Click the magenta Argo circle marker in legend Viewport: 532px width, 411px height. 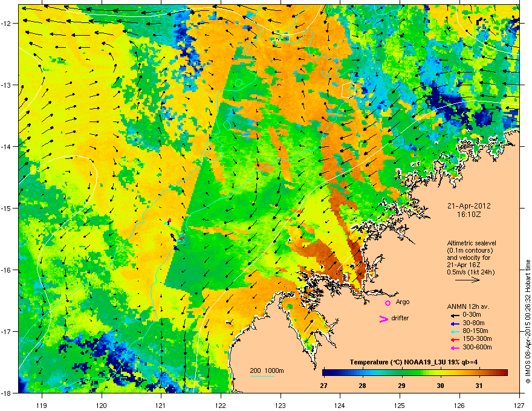(388, 303)
